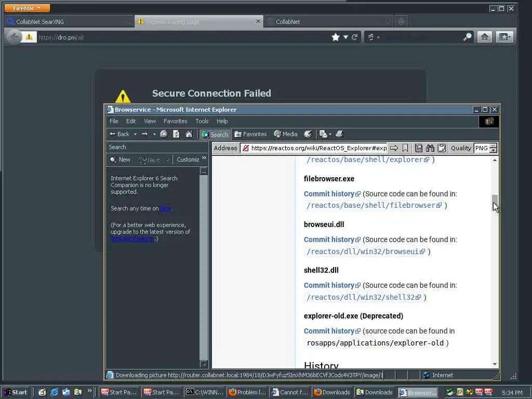Screen dimensions: 532x399
Task: Click Internet Explorer quick launch icon
Action: [54, 392]
